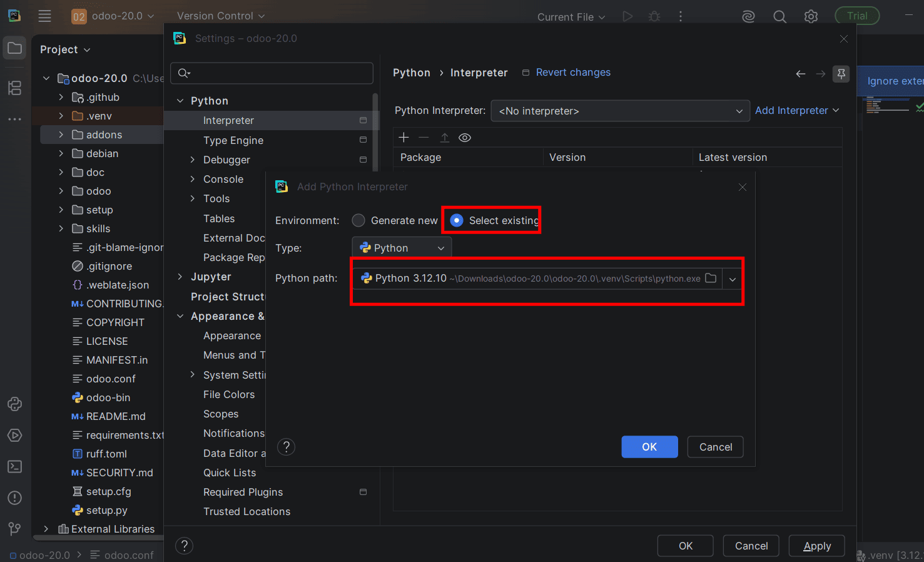
Task: Select odoo.conf in Project tree
Action: pyautogui.click(x=111, y=379)
